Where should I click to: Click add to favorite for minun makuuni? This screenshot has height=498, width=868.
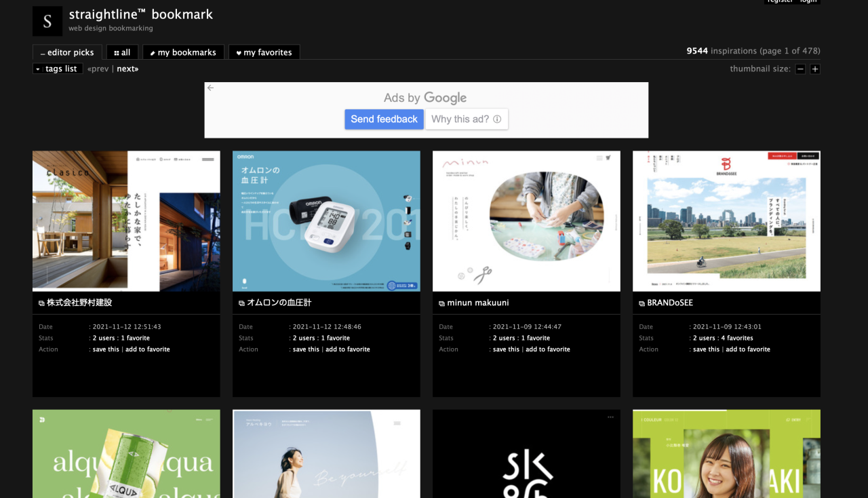pyautogui.click(x=548, y=349)
